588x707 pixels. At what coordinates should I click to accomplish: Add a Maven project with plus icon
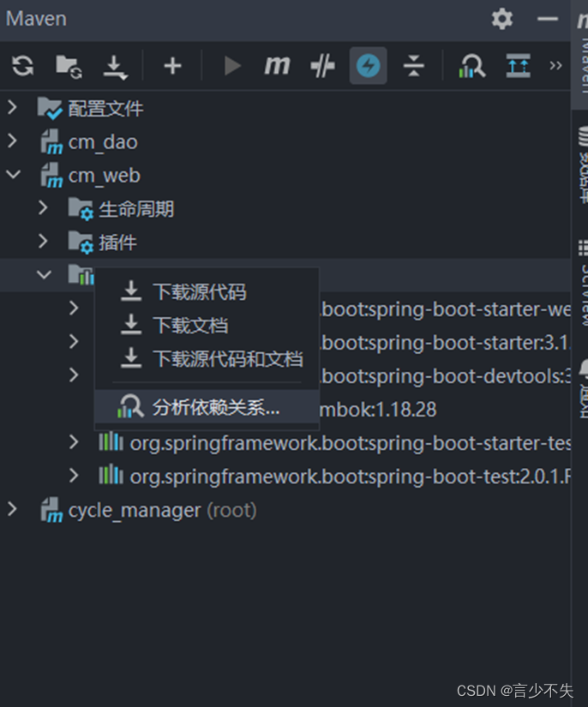(172, 66)
